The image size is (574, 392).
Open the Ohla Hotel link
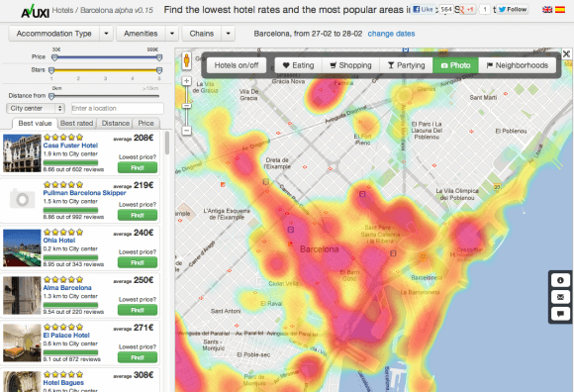pos(59,241)
